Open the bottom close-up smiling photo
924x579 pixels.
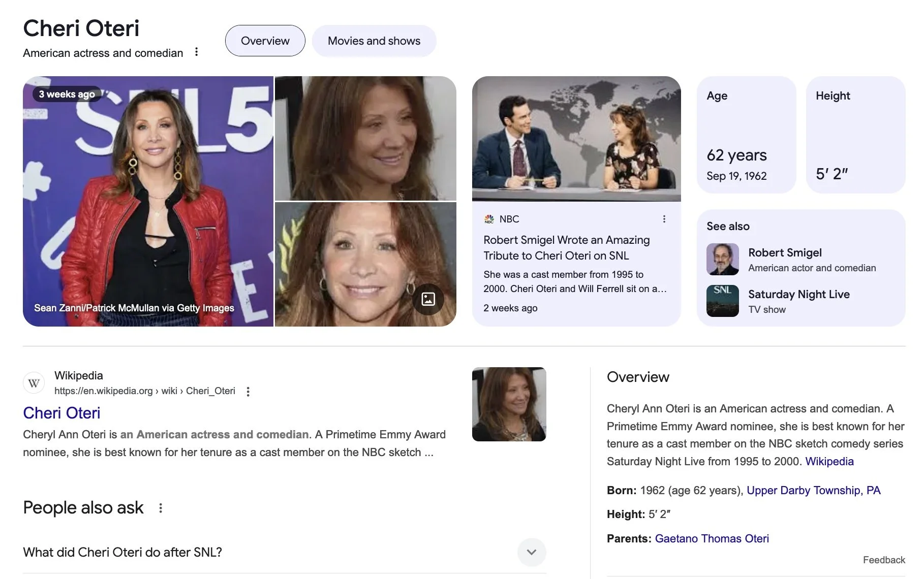(365, 264)
